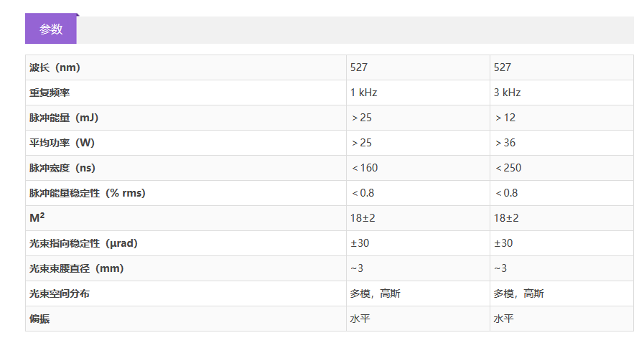Select the 527 value under the 1 kHz column

pyautogui.click(x=359, y=67)
